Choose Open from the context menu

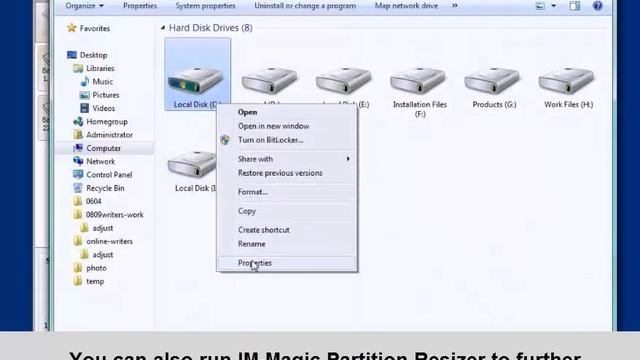pos(247,112)
